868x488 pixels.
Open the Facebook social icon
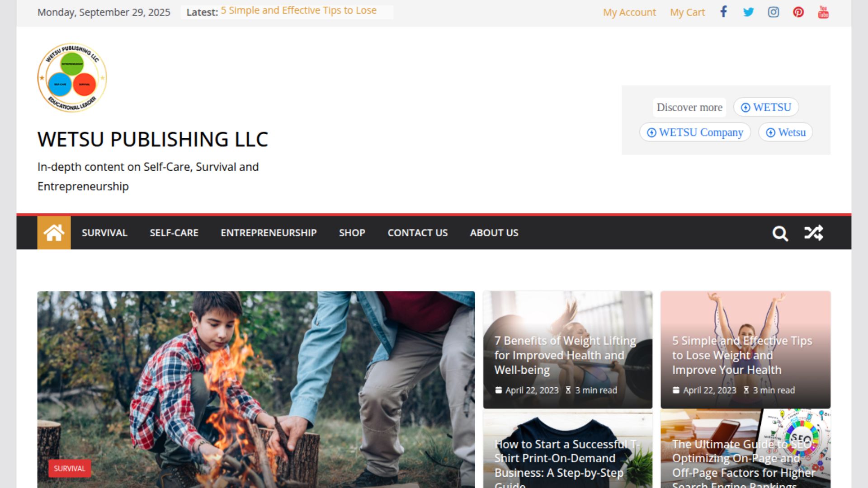click(x=723, y=12)
